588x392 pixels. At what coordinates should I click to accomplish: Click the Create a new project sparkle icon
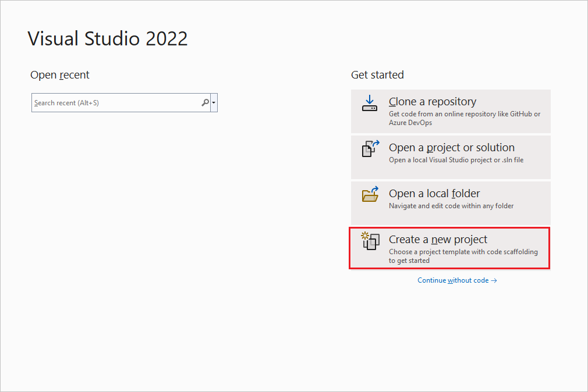pyautogui.click(x=370, y=241)
